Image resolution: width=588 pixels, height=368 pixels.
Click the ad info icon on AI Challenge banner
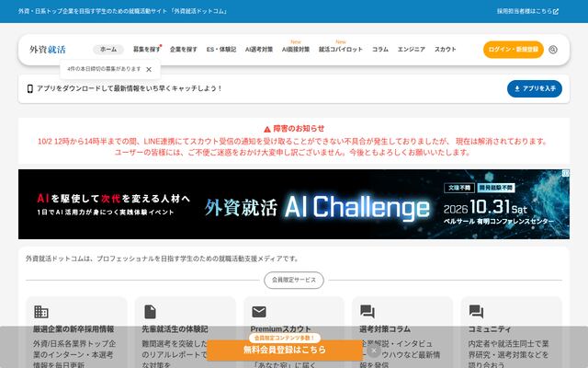pos(566,173)
